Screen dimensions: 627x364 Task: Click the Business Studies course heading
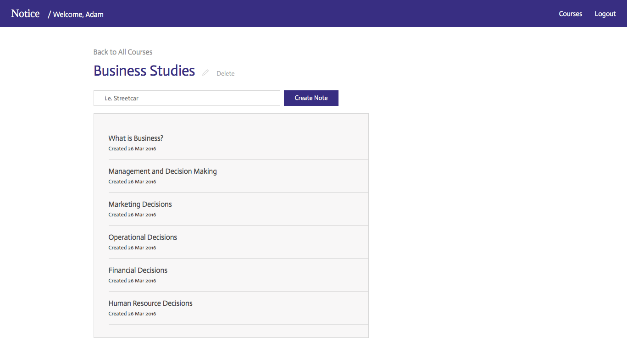(144, 71)
